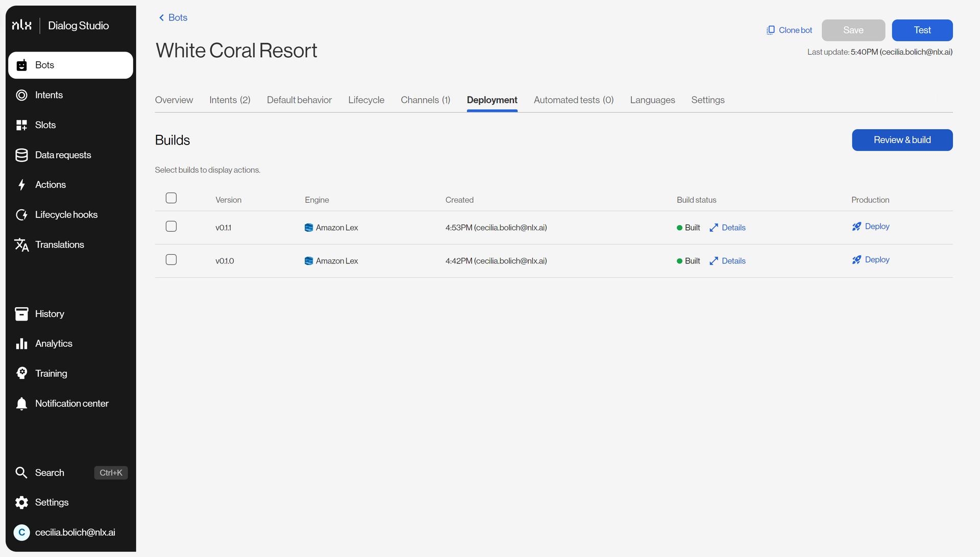Image resolution: width=980 pixels, height=557 pixels.
Task: Click the Engine column header
Action: tap(317, 200)
